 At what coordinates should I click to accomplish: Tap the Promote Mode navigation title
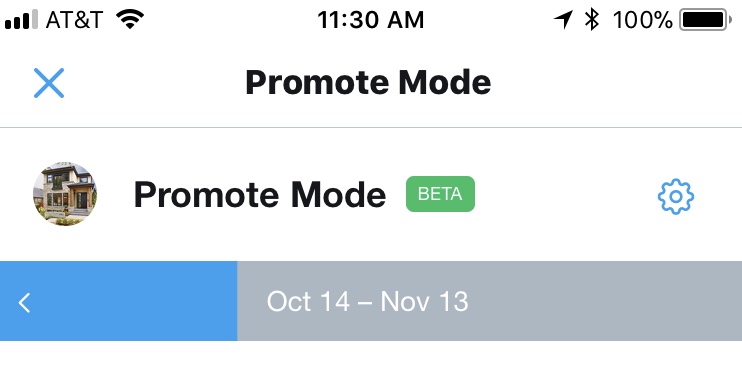[368, 82]
